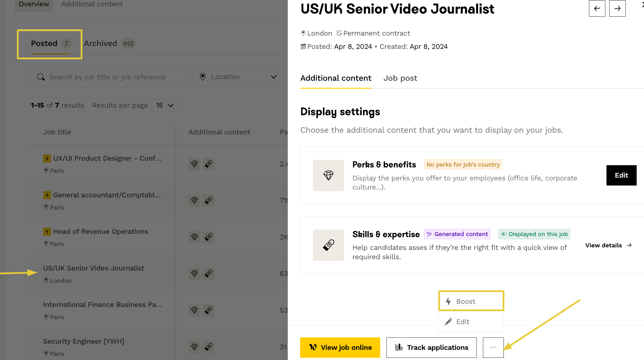
Task: Go to next job with right arrow
Action: coord(617,8)
